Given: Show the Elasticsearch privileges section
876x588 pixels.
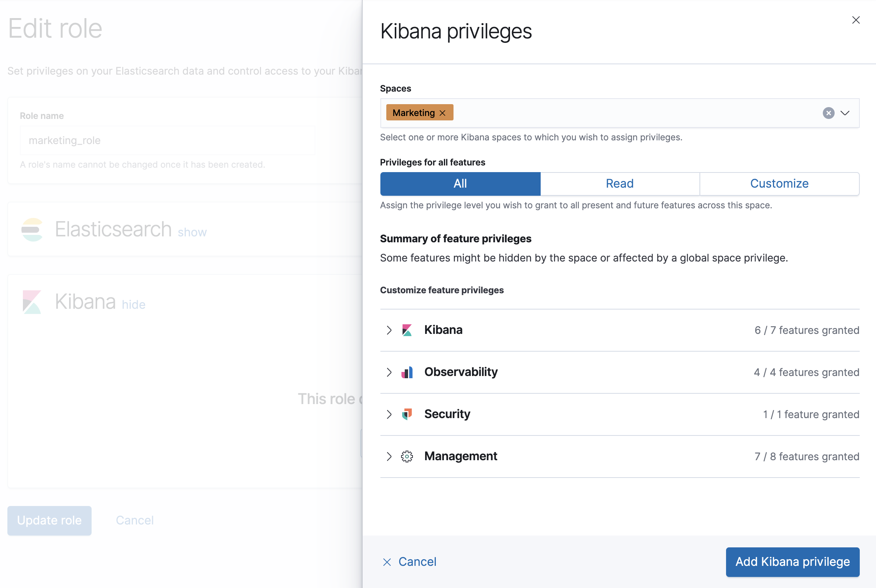Looking at the screenshot, I should click(x=192, y=232).
